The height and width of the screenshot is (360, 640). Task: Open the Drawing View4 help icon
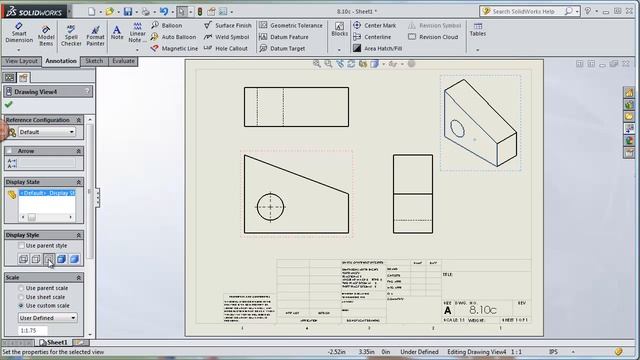87,91
